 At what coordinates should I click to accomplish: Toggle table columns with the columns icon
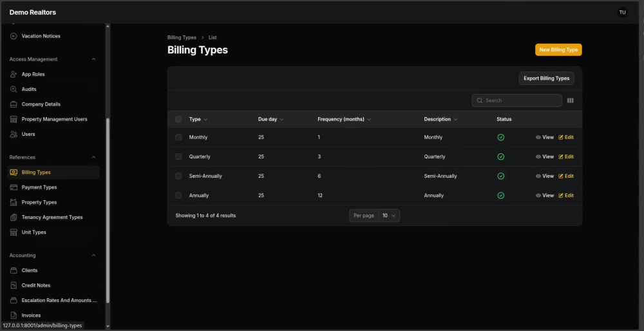[x=570, y=100]
